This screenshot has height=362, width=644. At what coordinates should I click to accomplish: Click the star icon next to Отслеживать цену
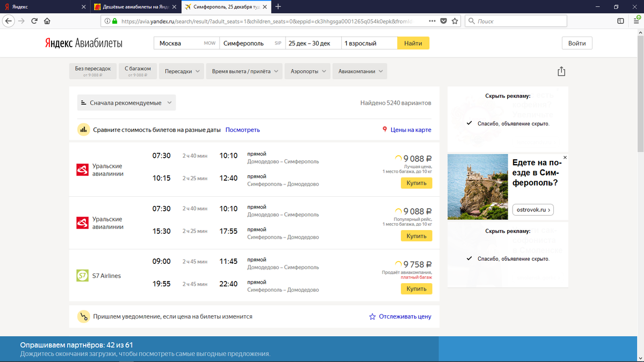(x=372, y=316)
